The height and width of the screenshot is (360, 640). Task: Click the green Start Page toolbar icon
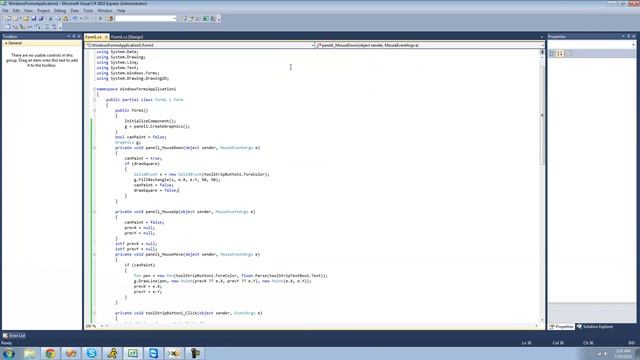pyautogui.click(x=206, y=18)
